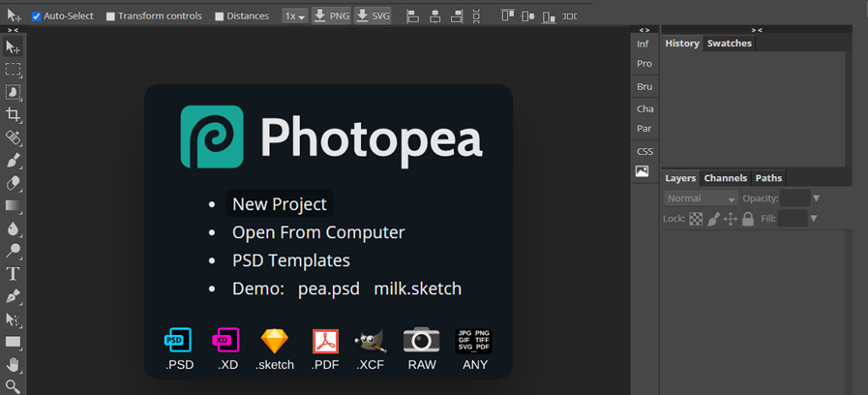Select the Hand tool
The height and width of the screenshot is (395, 868).
pos(13,365)
